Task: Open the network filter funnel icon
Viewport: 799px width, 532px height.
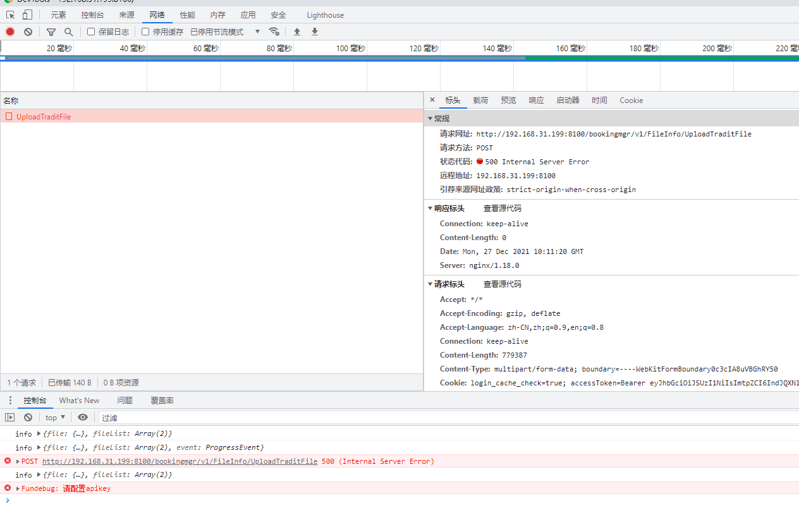Action: coord(51,32)
